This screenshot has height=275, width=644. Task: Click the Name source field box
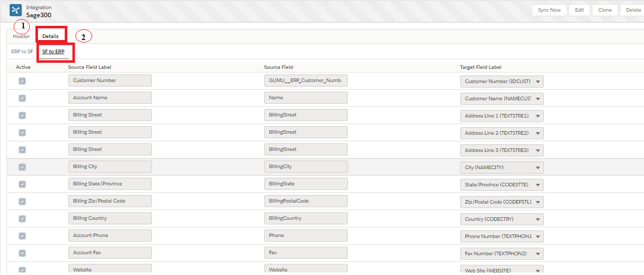[306, 98]
